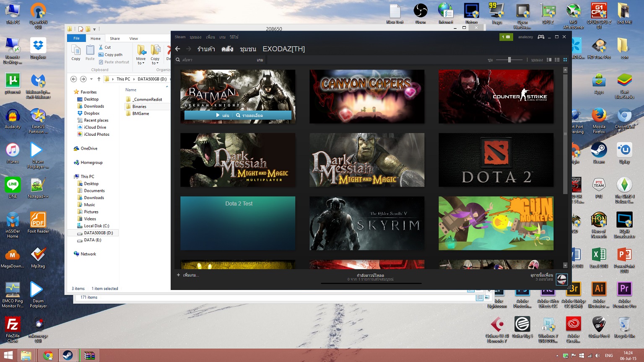Open Steam Big Picture mode controller icon
The width and height of the screenshot is (644, 362).
pos(541,37)
